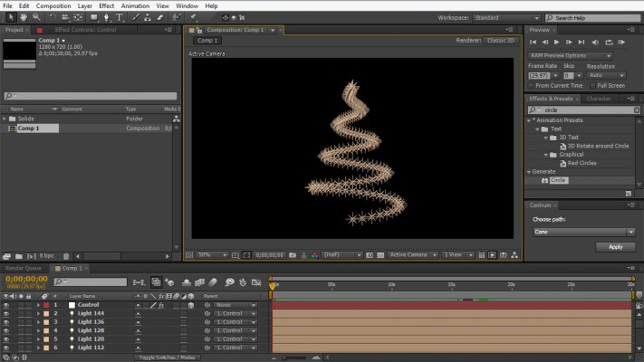The image size is (644, 362).
Task: Open the Animation menu
Action: click(x=135, y=5)
